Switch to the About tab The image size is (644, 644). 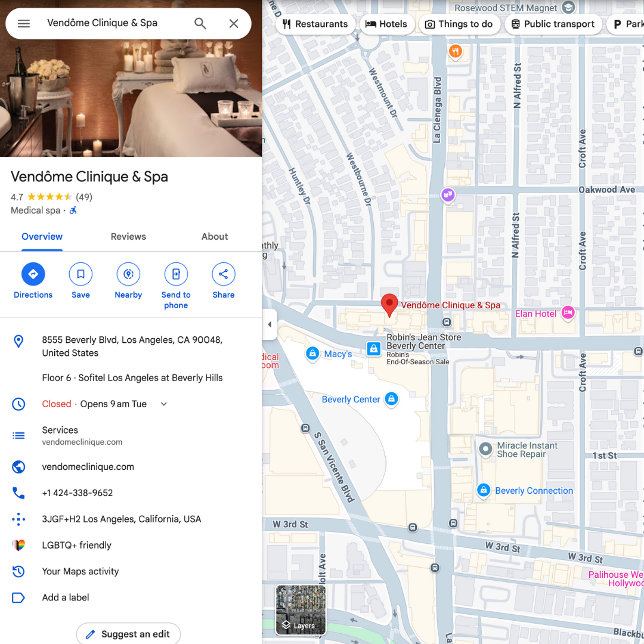pyautogui.click(x=215, y=237)
